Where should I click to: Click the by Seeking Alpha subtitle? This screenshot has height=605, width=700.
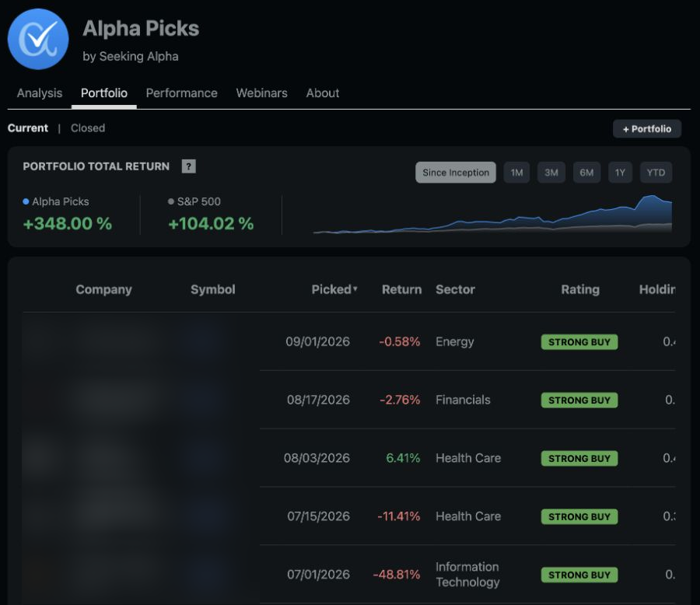click(131, 56)
